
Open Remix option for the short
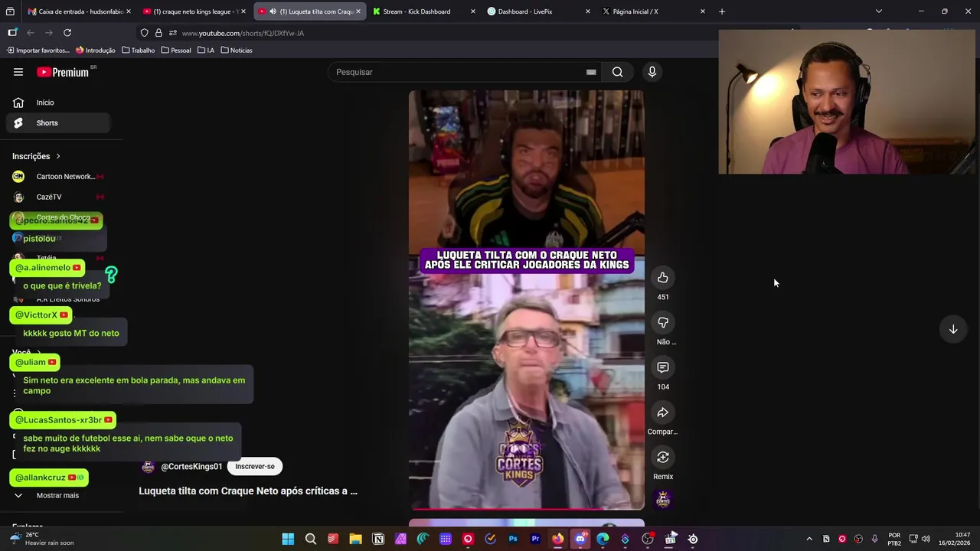(663, 458)
